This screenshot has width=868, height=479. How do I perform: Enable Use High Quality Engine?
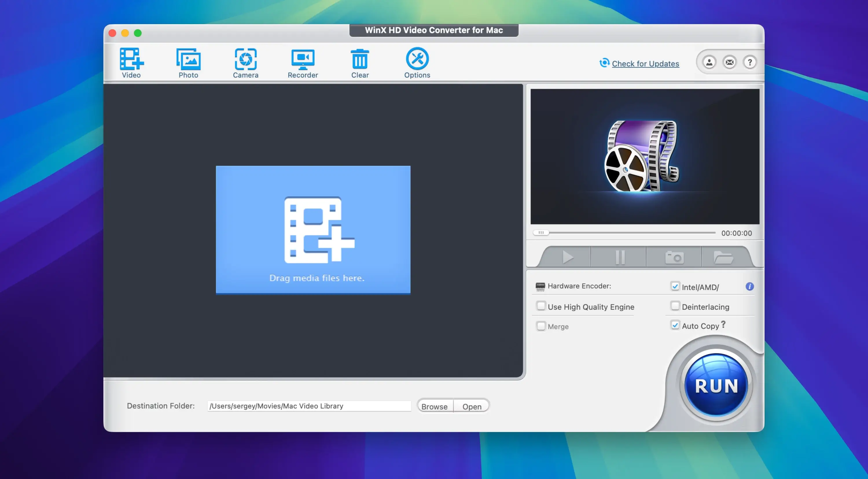(541, 306)
